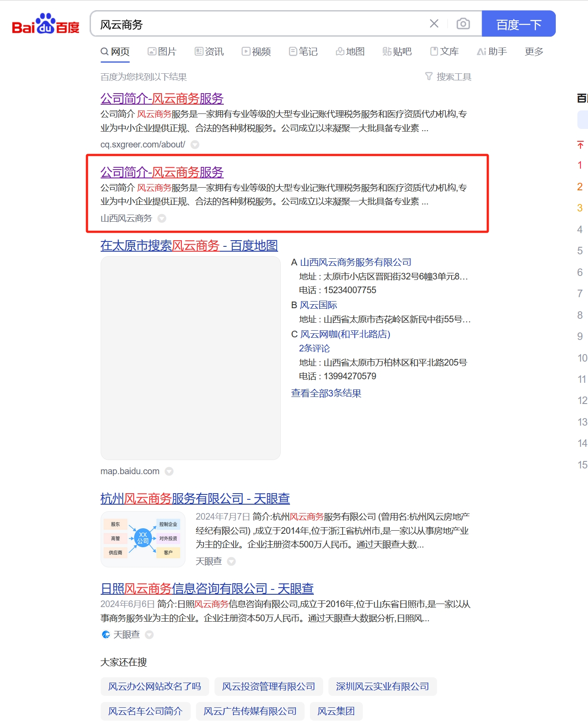Image resolution: width=588 pixels, height=721 pixels.
Task: Click the cq.sxgreer.com/about/ URL text
Action: pos(143,144)
